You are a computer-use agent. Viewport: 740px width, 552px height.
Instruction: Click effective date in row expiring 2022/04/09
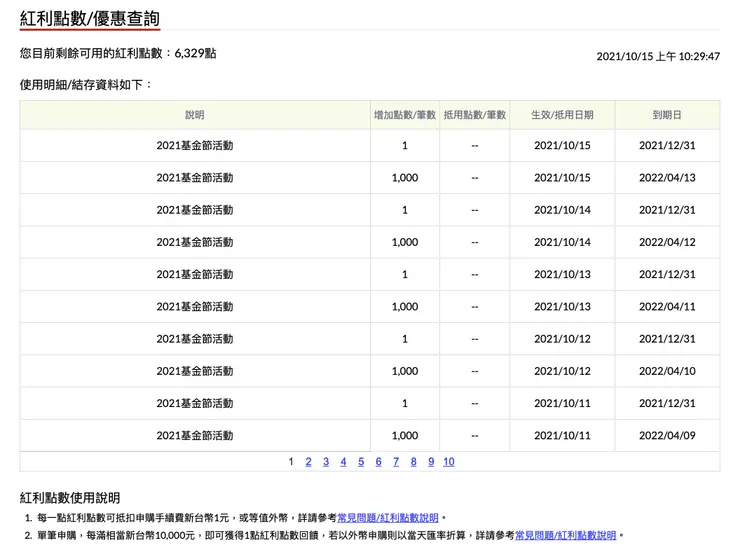[562, 435]
